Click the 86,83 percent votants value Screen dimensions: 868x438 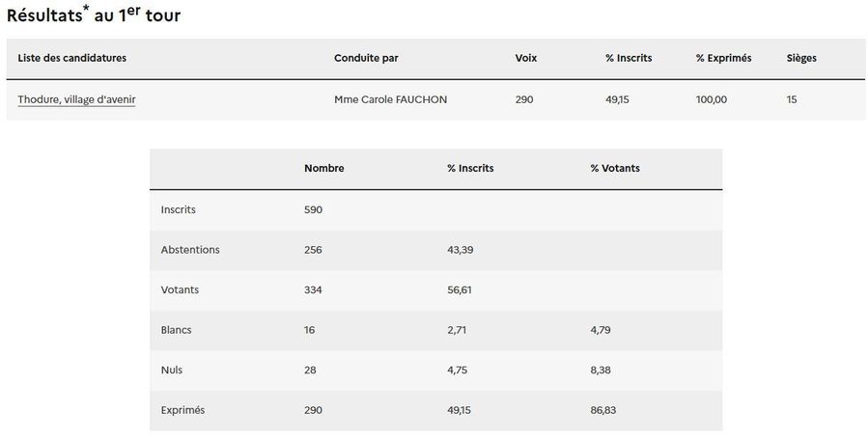tap(603, 410)
